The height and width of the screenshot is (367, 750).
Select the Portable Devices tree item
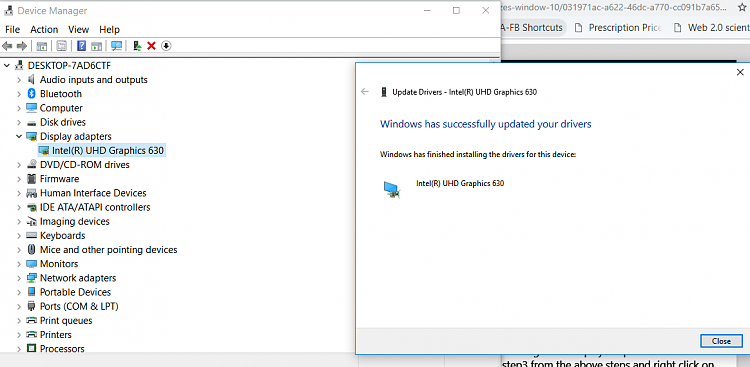click(75, 292)
